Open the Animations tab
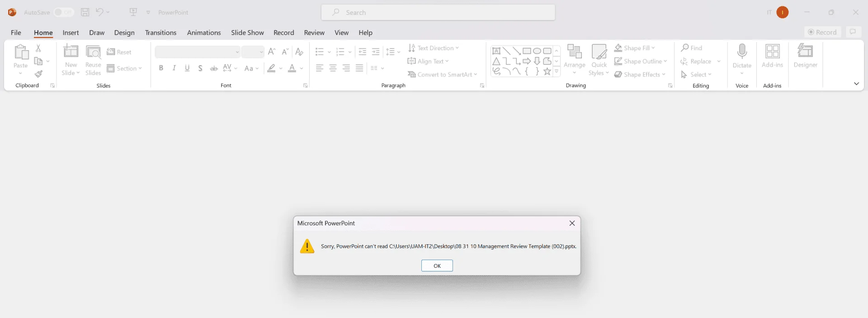 (204, 33)
